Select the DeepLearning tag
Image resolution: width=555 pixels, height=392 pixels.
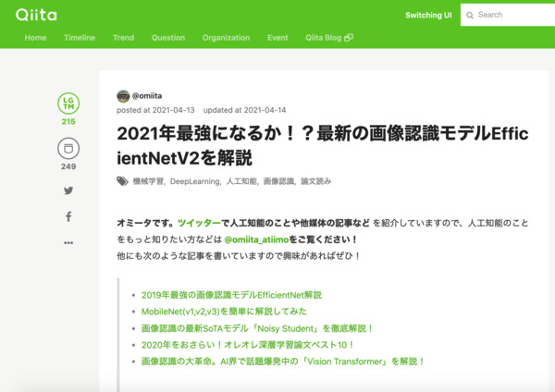(193, 181)
